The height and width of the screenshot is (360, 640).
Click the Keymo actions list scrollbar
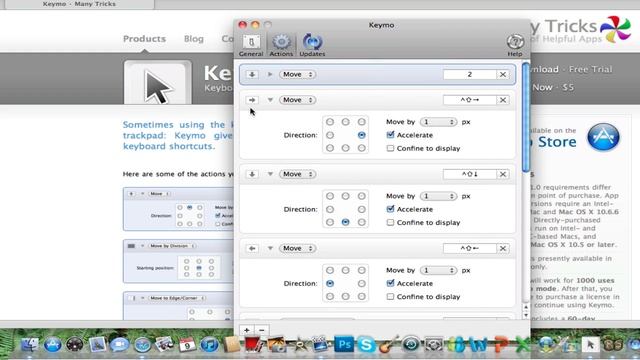[526, 117]
